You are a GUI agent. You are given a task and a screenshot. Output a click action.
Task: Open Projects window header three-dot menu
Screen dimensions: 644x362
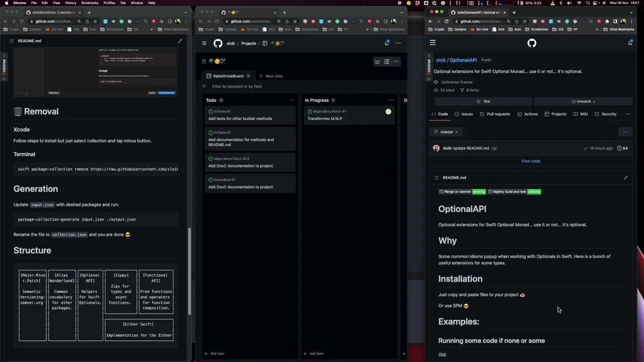[398, 43]
